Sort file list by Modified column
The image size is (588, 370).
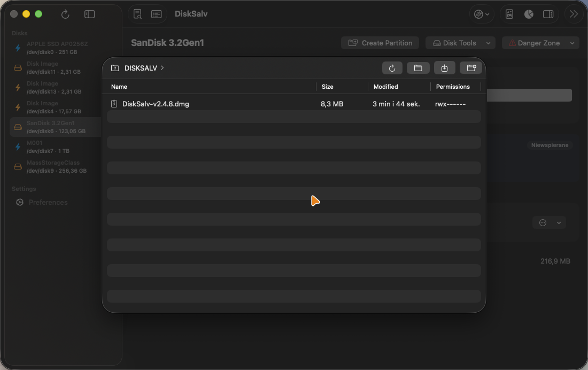pos(385,87)
